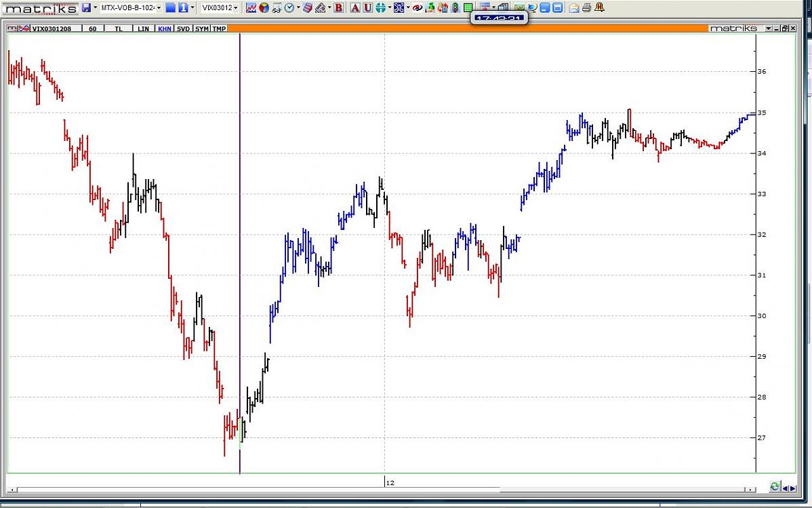Toggle the LIN scale button

pos(143,28)
